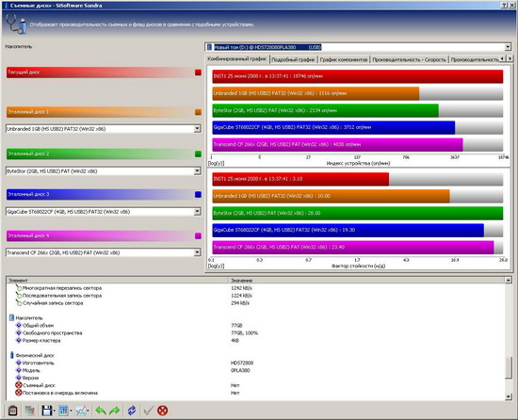Click the list scrollbar down arrow
The image size is (518, 420).
pos(508,396)
